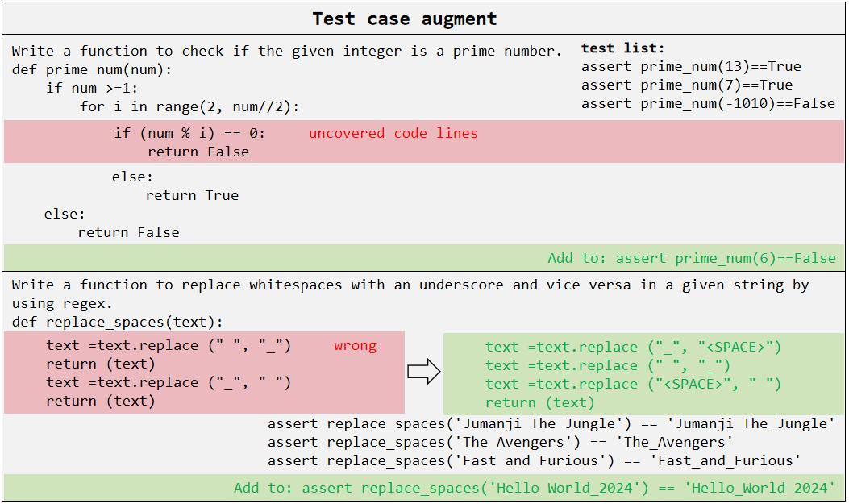Click the right-pointing arrow between code blocks
Image resolution: width=849 pixels, height=504 pixels.
(423, 372)
